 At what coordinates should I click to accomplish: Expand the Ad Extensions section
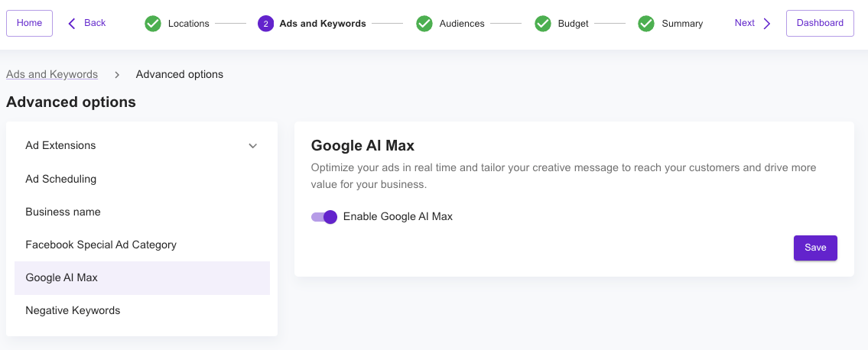coord(141,145)
